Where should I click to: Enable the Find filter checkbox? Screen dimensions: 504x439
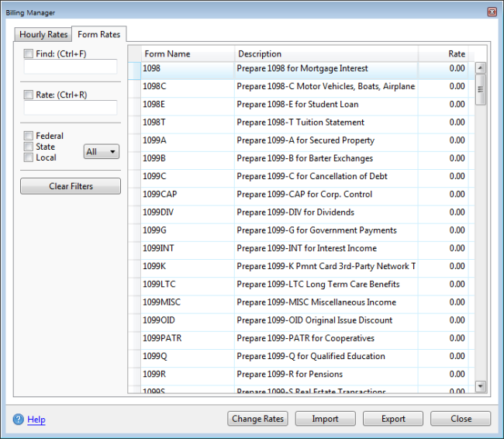29,54
